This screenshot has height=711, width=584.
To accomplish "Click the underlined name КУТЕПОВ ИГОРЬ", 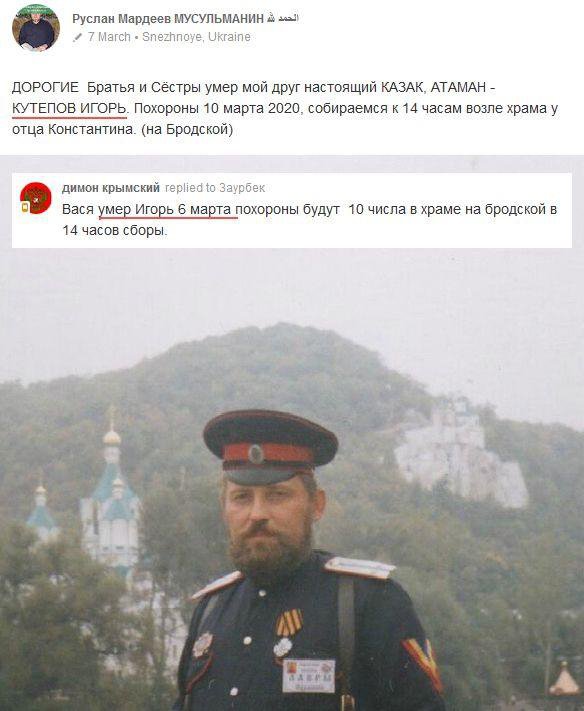I will click(70, 108).
